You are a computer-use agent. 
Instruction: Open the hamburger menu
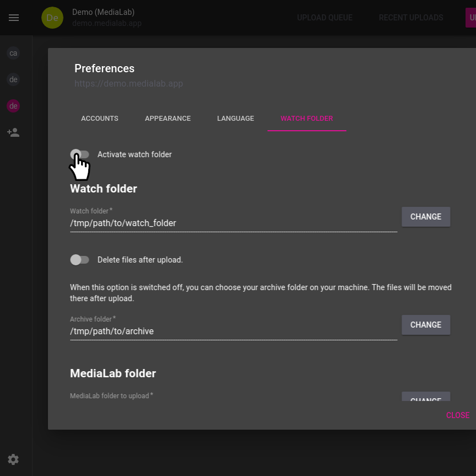(14, 18)
